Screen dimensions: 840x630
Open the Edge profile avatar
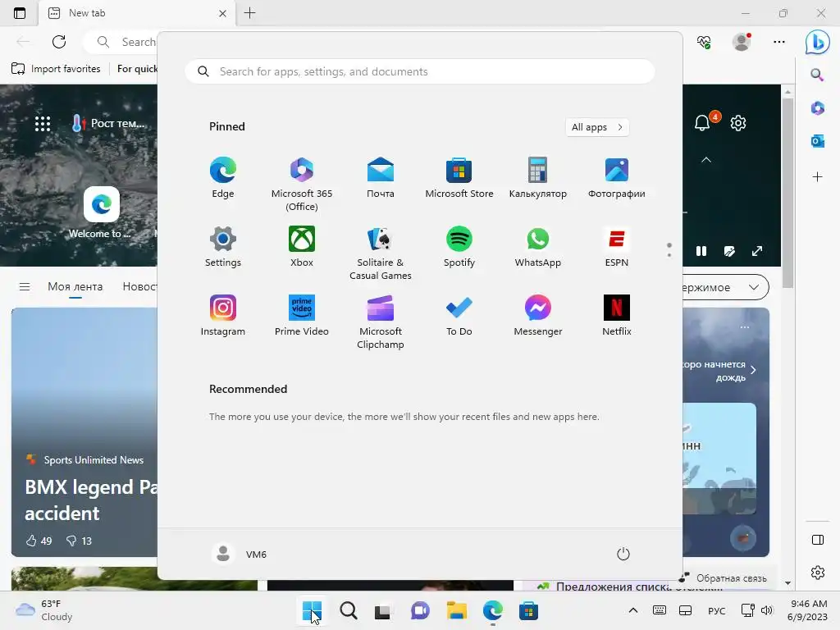(742, 42)
